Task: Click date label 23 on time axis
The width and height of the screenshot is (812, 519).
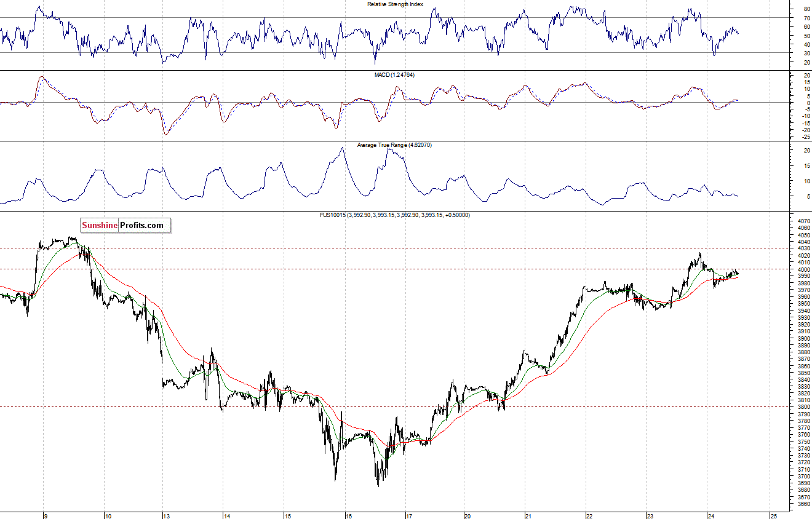Action: click(650, 515)
